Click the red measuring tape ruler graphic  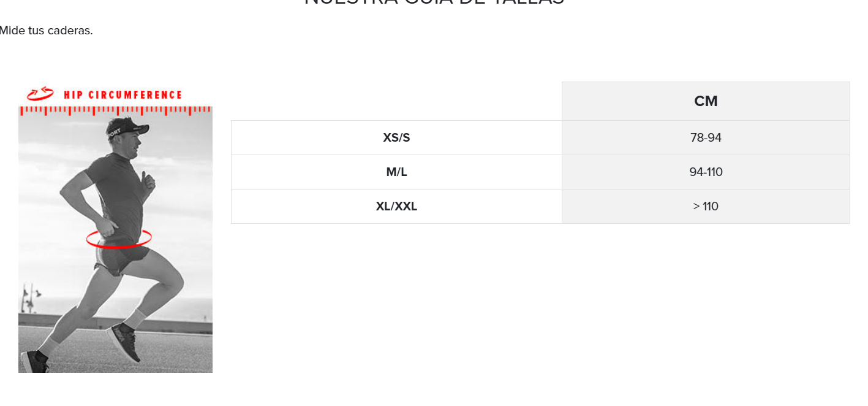click(x=115, y=111)
